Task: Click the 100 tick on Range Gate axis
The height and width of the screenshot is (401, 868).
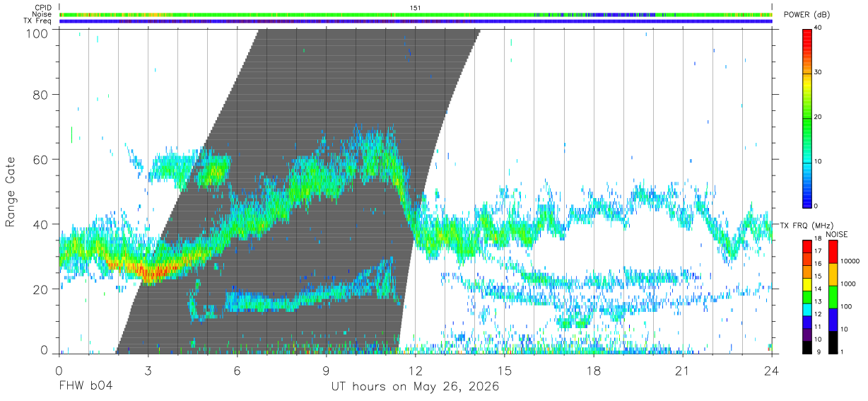Action: click(x=36, y=33)
